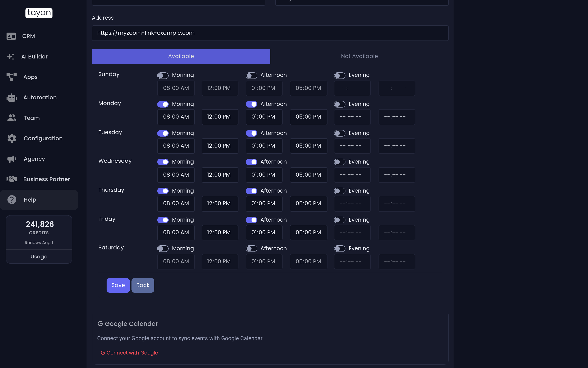588x368 pixels.
Task: Enable Saturday Morning toggle
Action: click(163, 248)
